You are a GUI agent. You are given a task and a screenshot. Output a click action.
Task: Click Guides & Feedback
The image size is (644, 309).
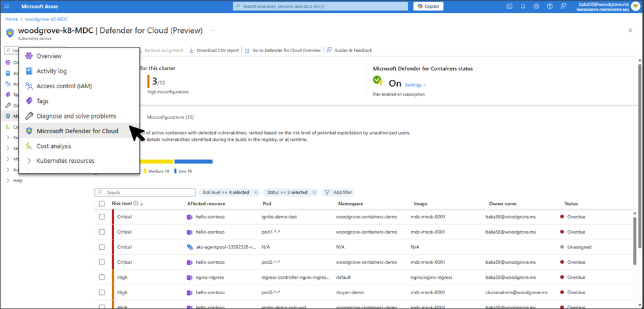(349, 50)
